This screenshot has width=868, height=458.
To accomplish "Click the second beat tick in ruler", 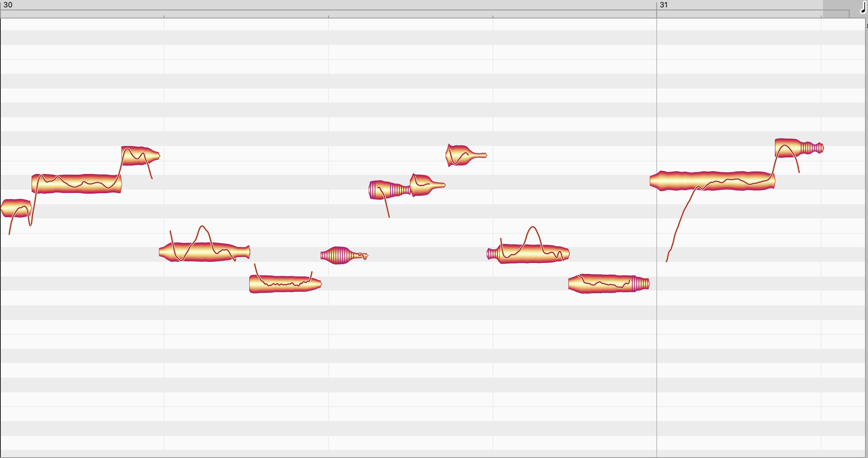I will 164,17.
